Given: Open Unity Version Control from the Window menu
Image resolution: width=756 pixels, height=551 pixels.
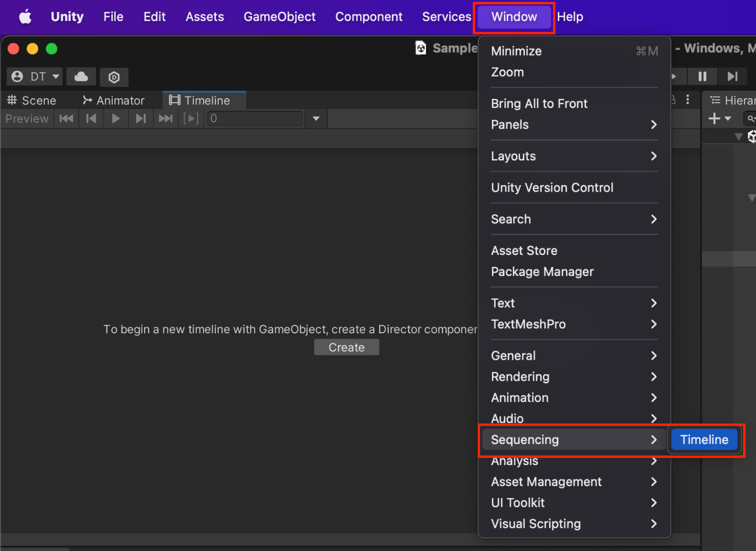Looking at the screenshot, I should coord(575,187).
